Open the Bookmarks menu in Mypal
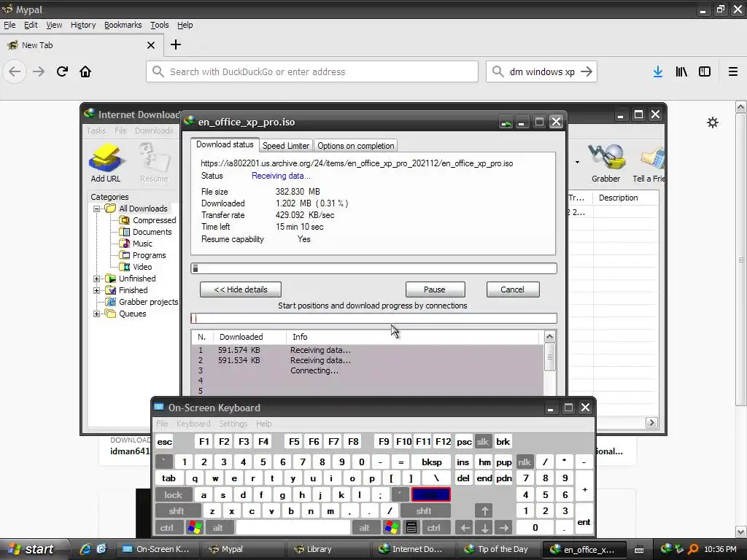 click(123, 26)
